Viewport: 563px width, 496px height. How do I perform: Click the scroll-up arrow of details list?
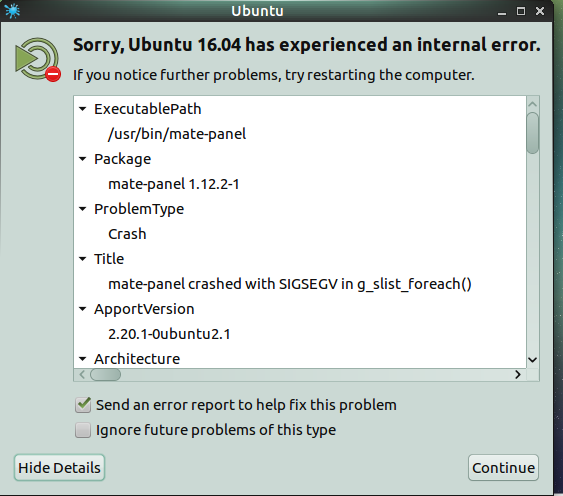point(532,104)
